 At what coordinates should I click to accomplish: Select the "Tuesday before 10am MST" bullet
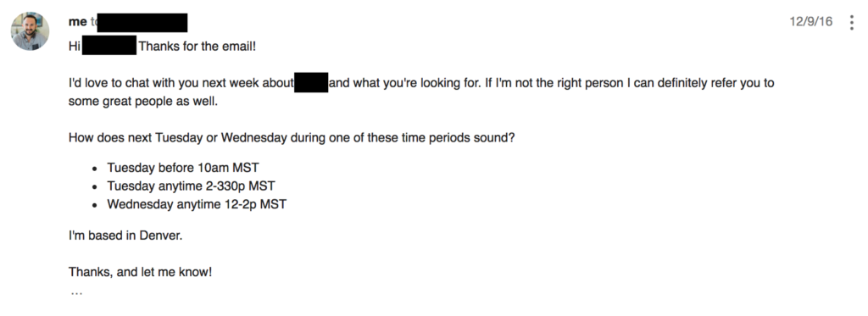coord(183,168)
